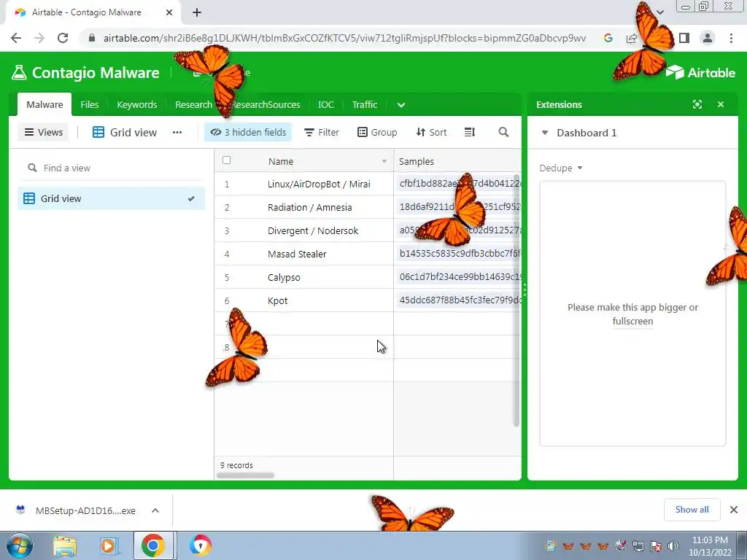Viewport: 747px width, 560px height.
Task: Open the media player taskbar icon
Action: tap(109, 545)
